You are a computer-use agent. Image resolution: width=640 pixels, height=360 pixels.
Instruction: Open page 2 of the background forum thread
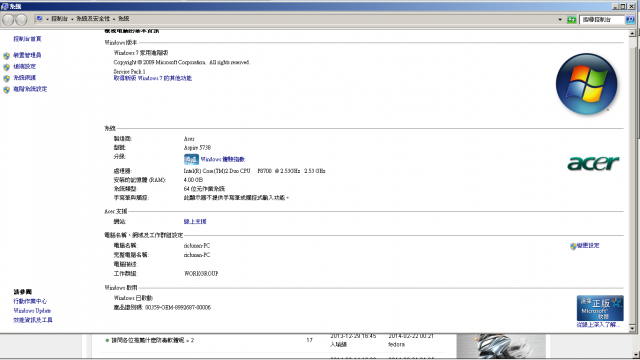(x=192, y=340)
